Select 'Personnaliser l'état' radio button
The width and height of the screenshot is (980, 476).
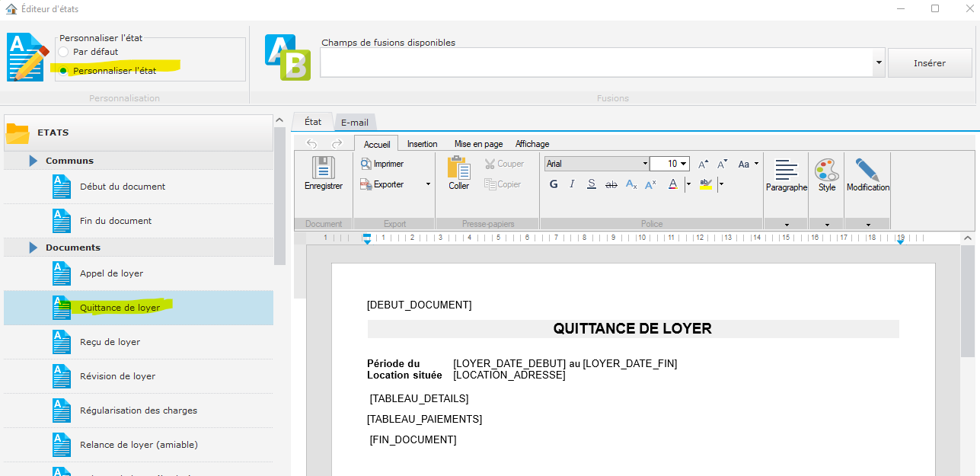[x=64, y=71]
